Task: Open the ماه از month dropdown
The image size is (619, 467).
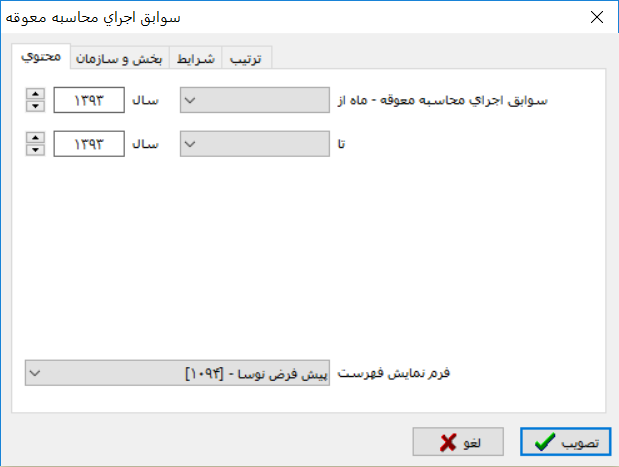Action: pos(255,100)
